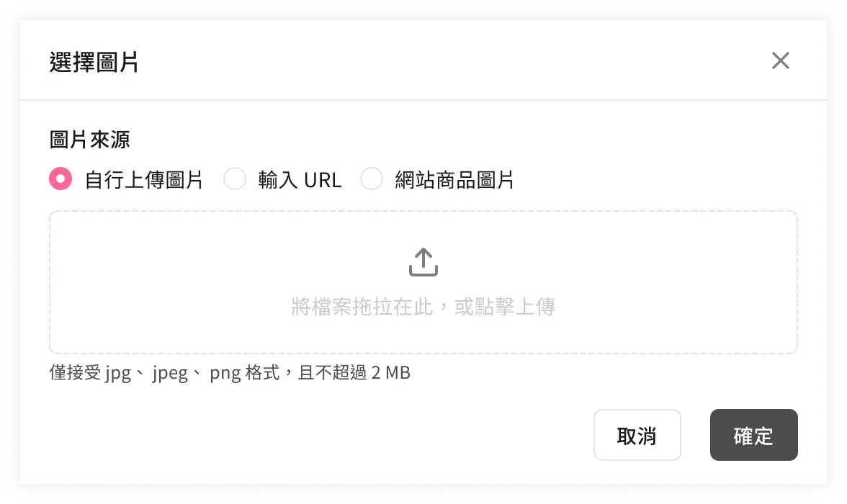The height and width of the screenshot is (504, 847).
Task: Click 且不超過 in the size hint
Action: 333,373
